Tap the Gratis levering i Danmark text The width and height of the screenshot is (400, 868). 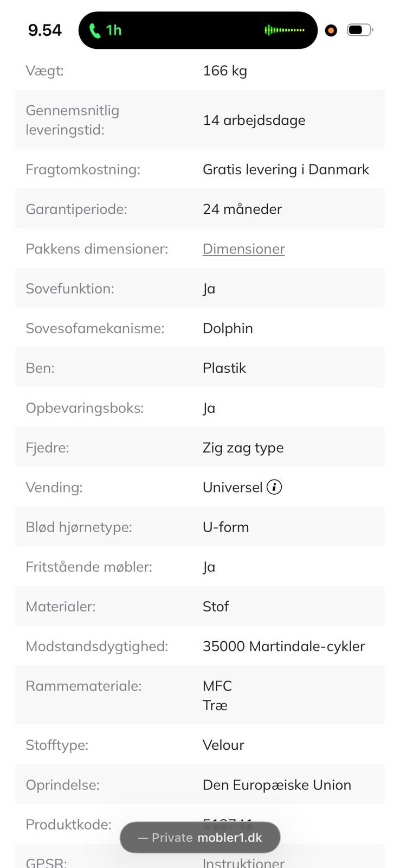pos(286,169)
